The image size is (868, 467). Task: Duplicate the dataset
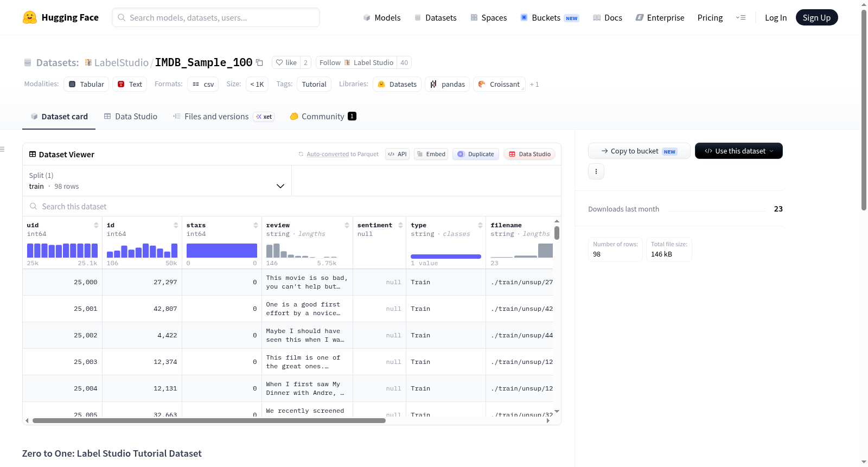pos(476,154)
